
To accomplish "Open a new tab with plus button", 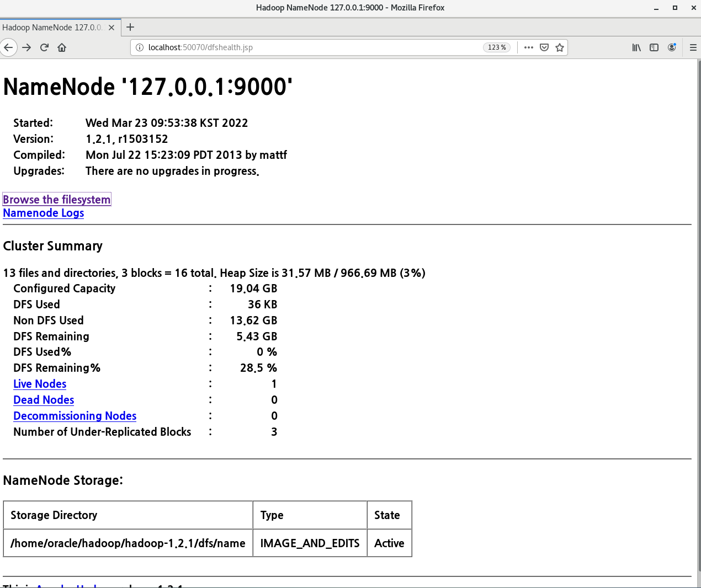I will coord(130,27).
